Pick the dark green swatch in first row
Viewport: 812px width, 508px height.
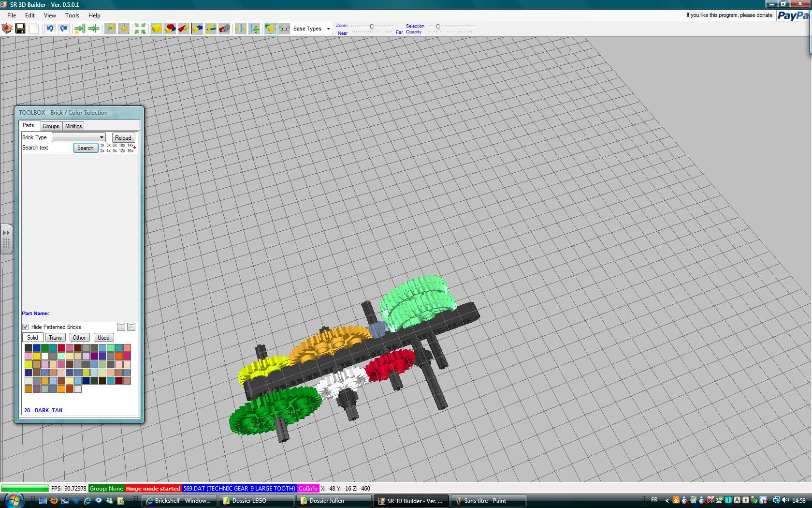pyautogui.click(x=45, y=348)
